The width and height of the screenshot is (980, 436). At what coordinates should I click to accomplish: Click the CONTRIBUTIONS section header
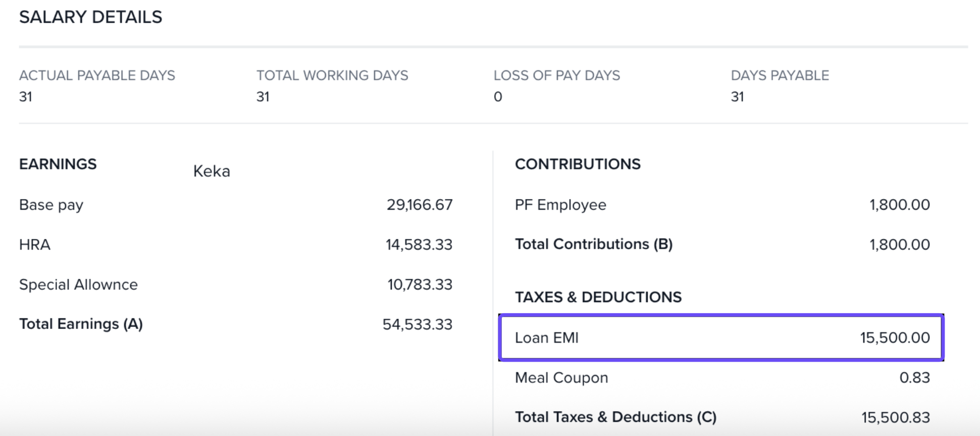pos(578,165)
